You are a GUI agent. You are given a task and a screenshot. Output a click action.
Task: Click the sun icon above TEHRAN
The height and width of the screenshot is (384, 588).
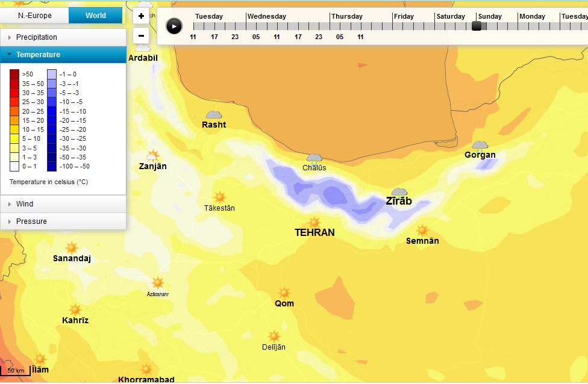click(x=314, y=223)
